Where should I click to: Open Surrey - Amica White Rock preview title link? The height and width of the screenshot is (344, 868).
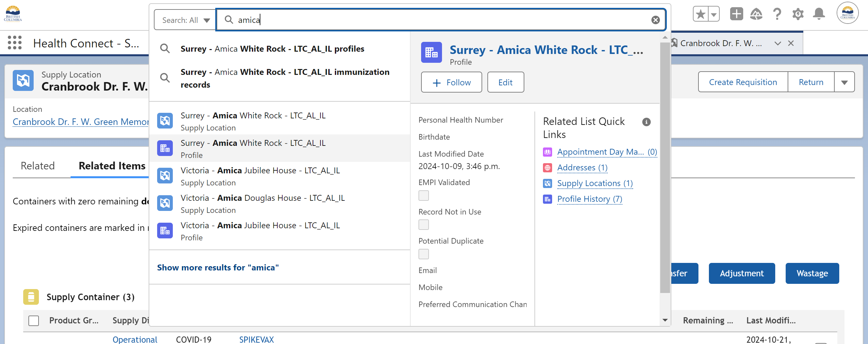click(546, 50)
